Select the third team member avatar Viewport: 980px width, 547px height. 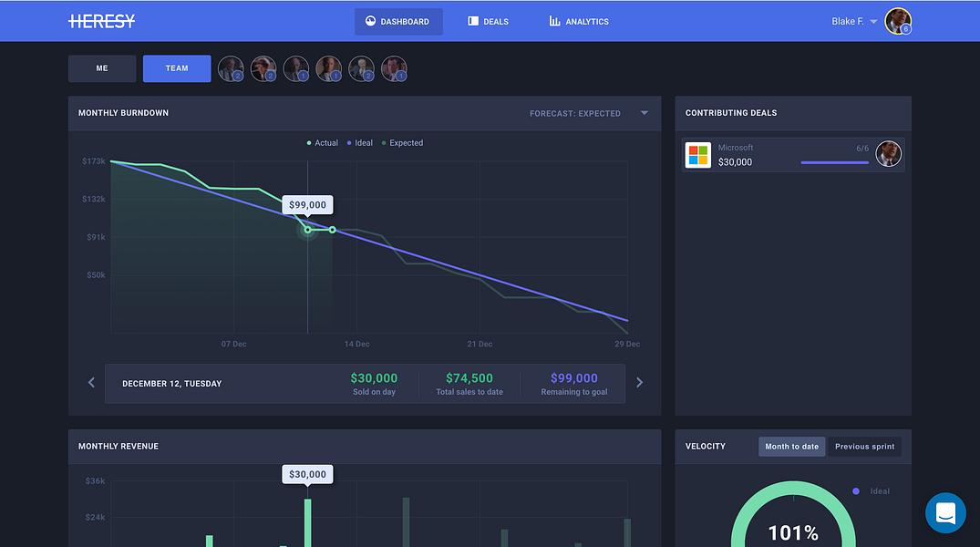(x=295, y=68)
